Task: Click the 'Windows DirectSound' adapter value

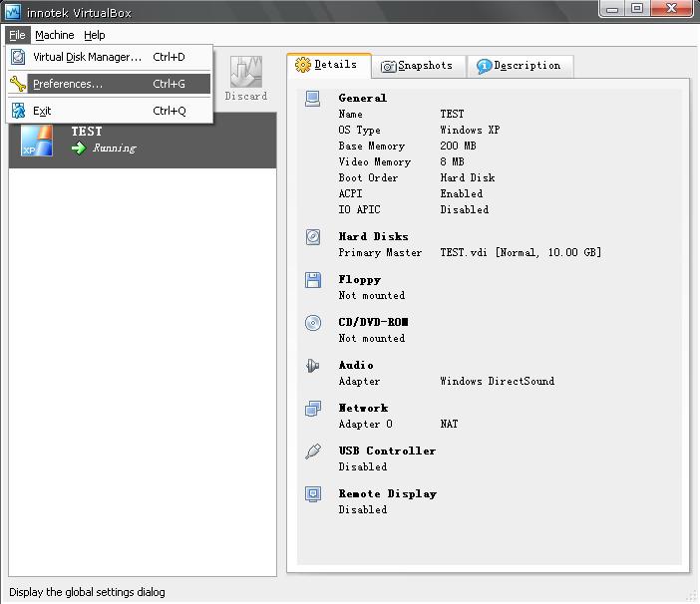Action: tap(498, 381)
